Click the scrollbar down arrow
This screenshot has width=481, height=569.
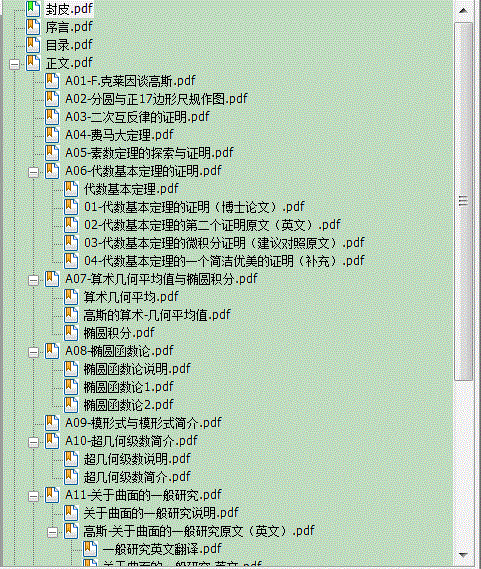[463, 554]
